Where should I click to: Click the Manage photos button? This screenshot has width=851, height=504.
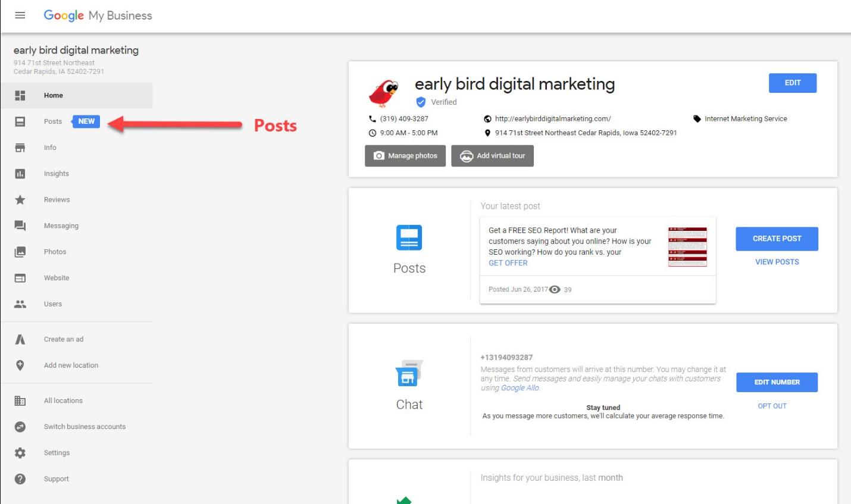tap(405, 156)
